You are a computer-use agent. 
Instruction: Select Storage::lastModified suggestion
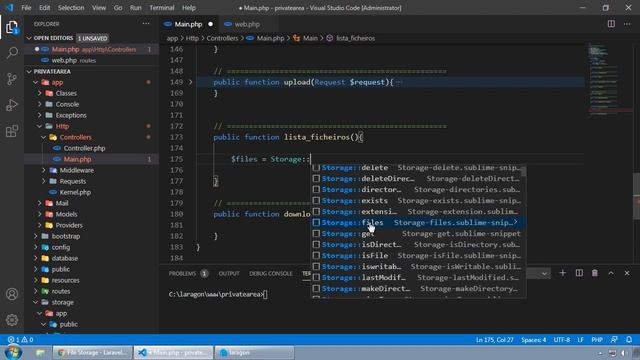point(416,278)
